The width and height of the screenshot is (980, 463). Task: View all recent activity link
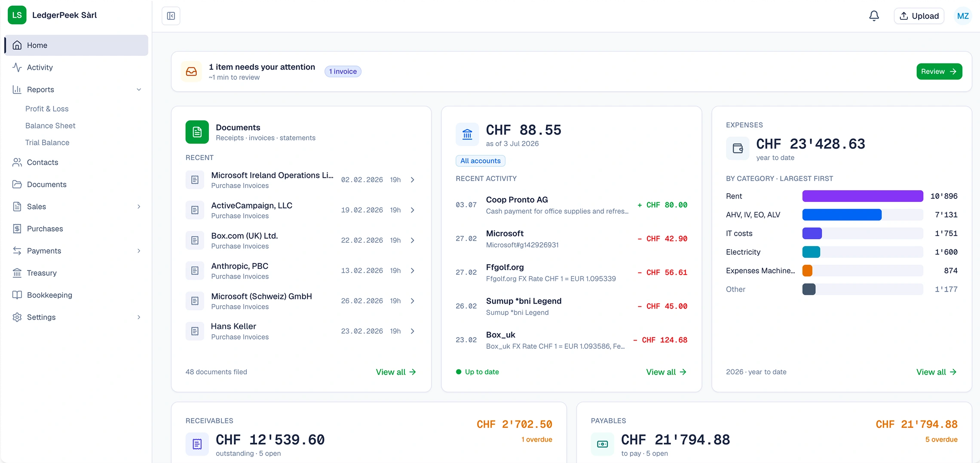click(666, 372)
